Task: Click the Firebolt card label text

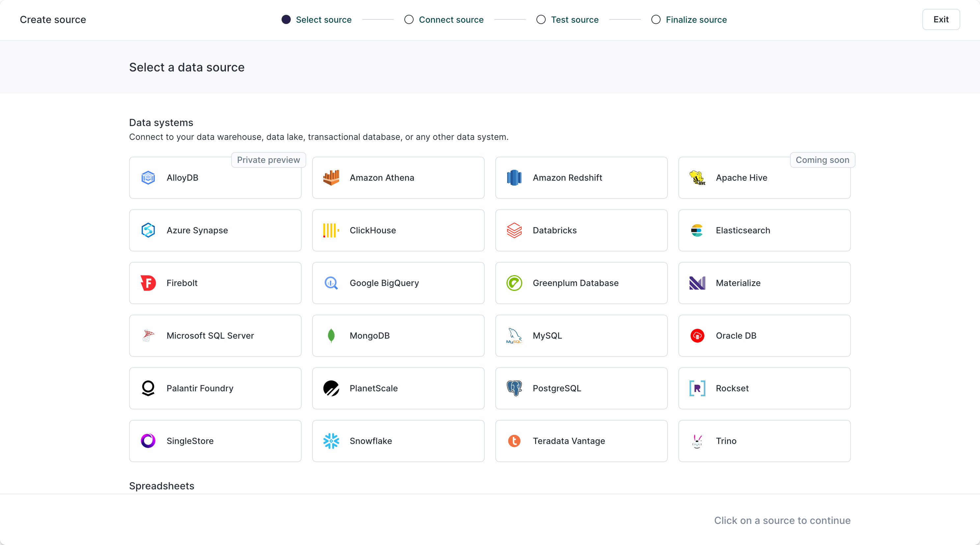Action: coord(182,283)
